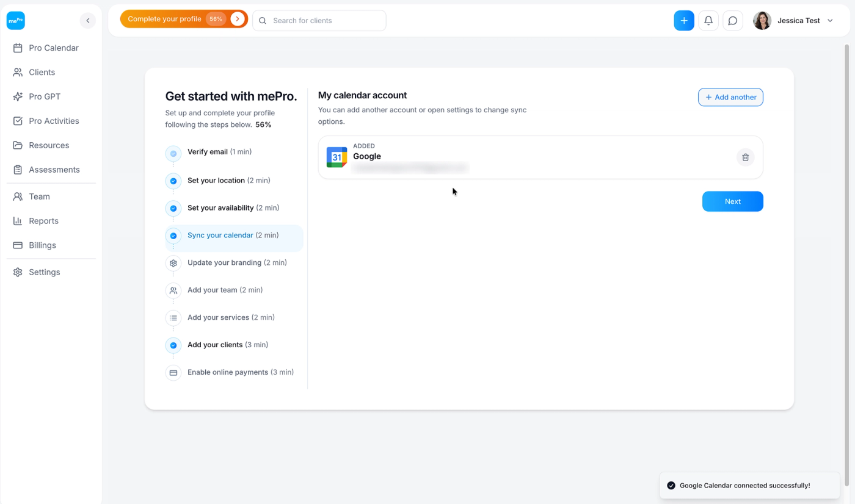Open the Team page label
855x504 pixels.
coord(39,196)
